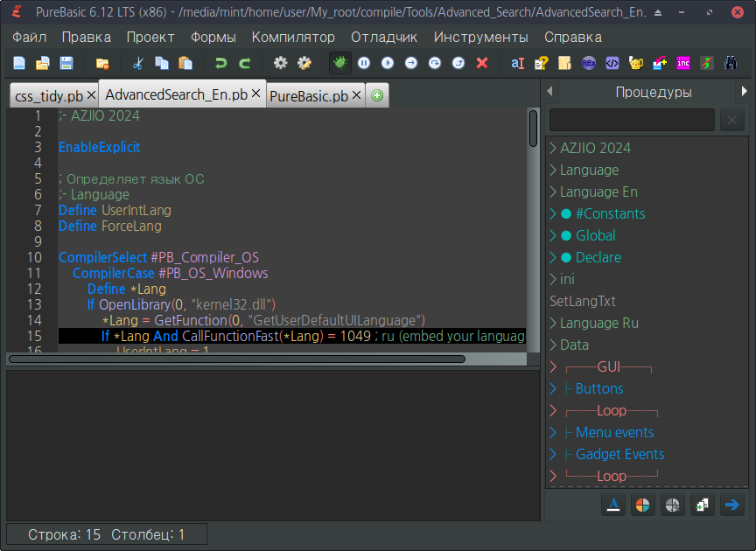Toggle the debugger bug icon
This screenshot has width=756, height=551.
click(x=339, y=63)
